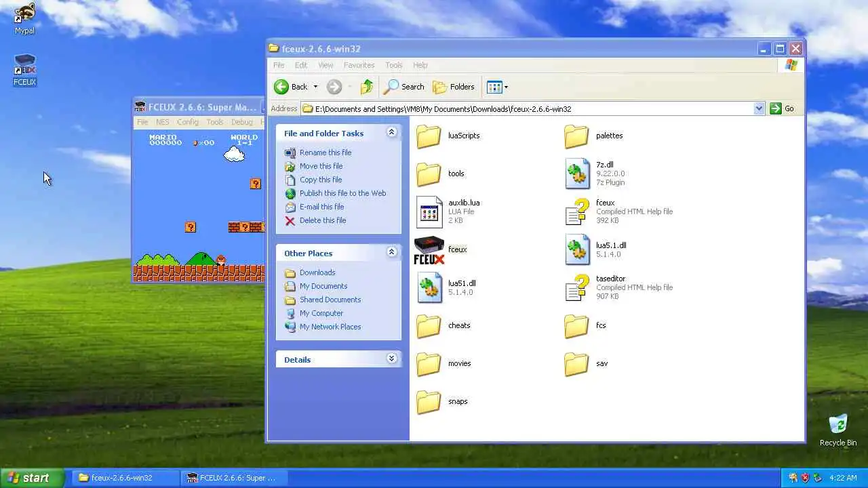Click Rename this file
Viewport: 868px width, 488px height.
coord(325,152)
